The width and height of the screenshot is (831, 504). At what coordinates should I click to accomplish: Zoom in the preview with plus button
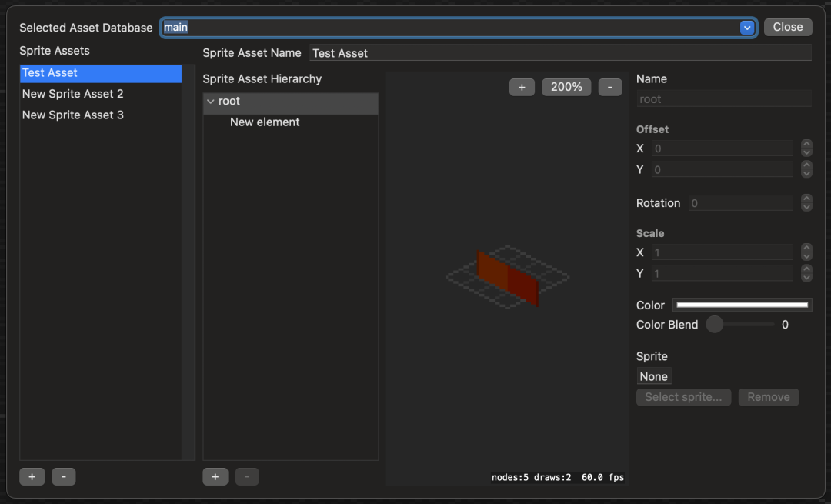pos(522,88)
